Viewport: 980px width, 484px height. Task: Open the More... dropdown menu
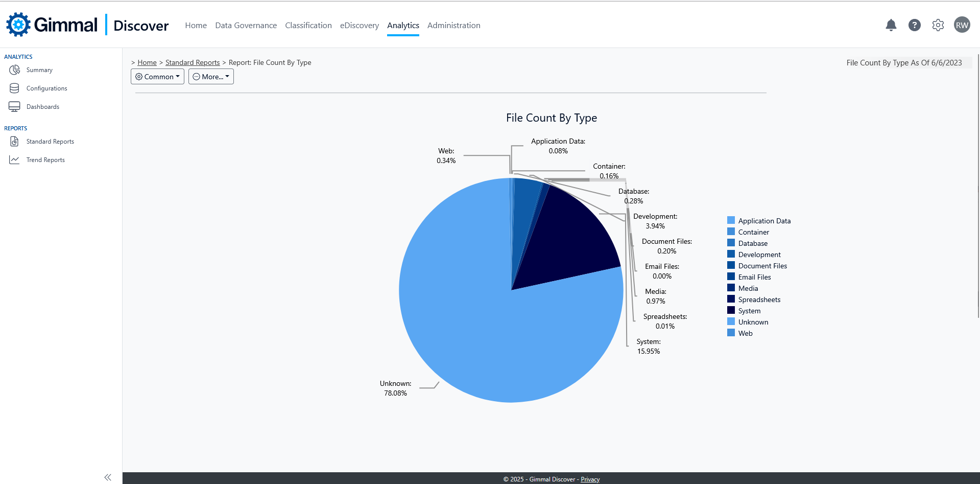click(x=211, y=77)
